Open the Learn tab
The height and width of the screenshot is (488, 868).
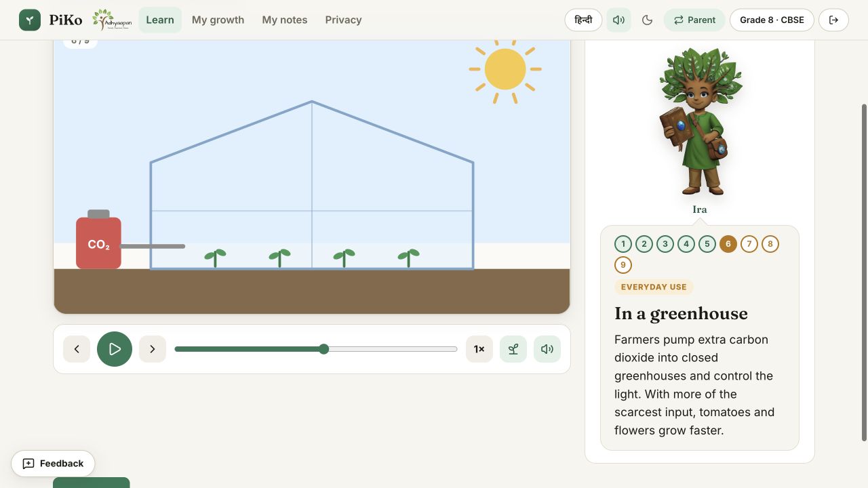pos(160,20)
